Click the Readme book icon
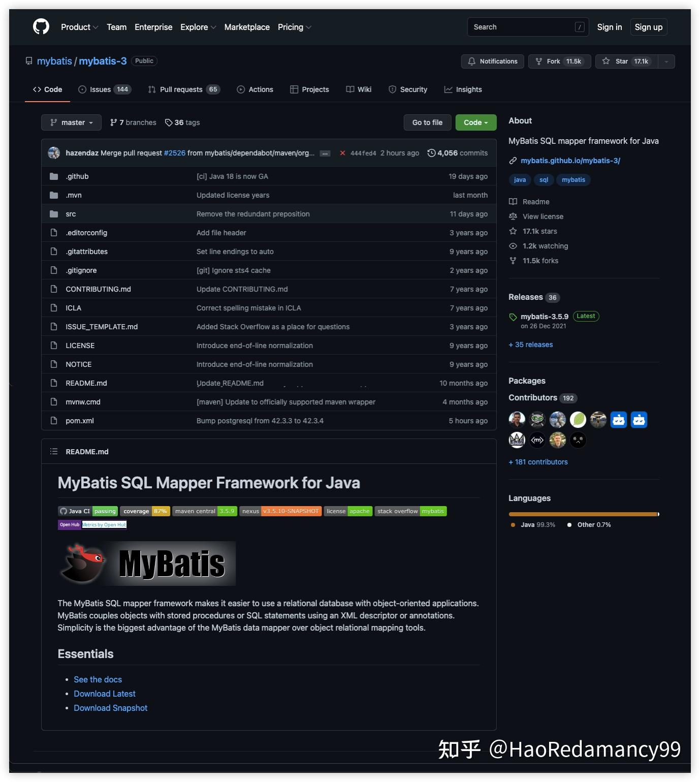 (513, 202)
